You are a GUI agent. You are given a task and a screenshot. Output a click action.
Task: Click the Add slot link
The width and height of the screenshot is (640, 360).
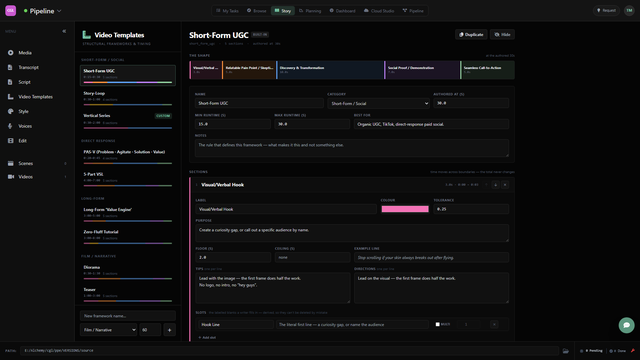[207, 338]
